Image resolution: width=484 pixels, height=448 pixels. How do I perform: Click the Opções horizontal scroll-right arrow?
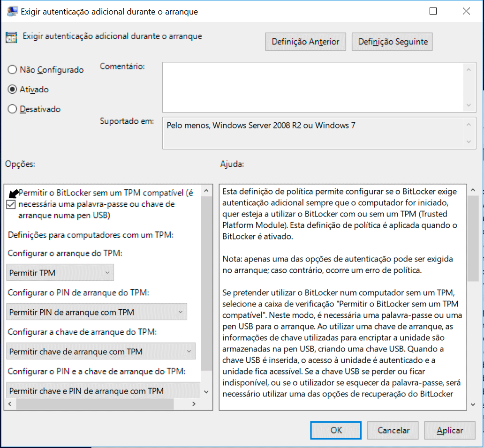tap(194, 403)
